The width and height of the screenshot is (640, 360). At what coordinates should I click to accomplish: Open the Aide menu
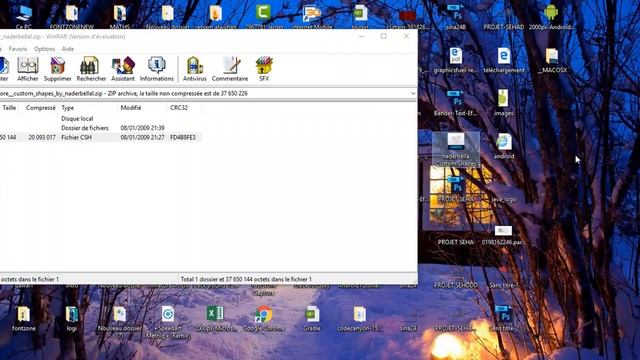coord(68,49)
